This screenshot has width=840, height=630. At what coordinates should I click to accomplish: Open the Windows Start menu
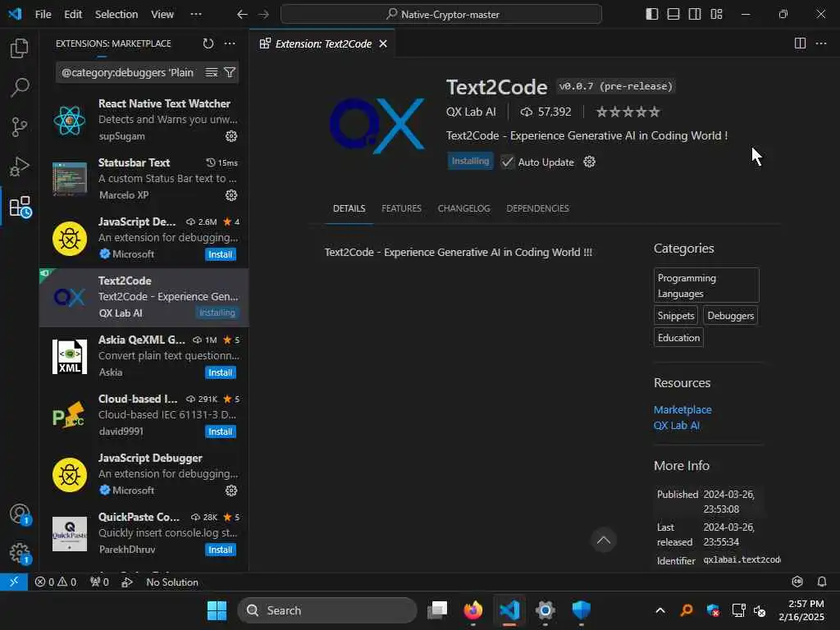[x=217, y=610]
